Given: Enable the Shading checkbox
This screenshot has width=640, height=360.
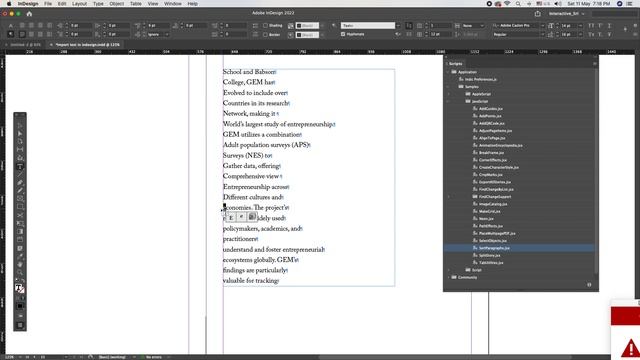Looking at the screenshot, I should [265, 25].
